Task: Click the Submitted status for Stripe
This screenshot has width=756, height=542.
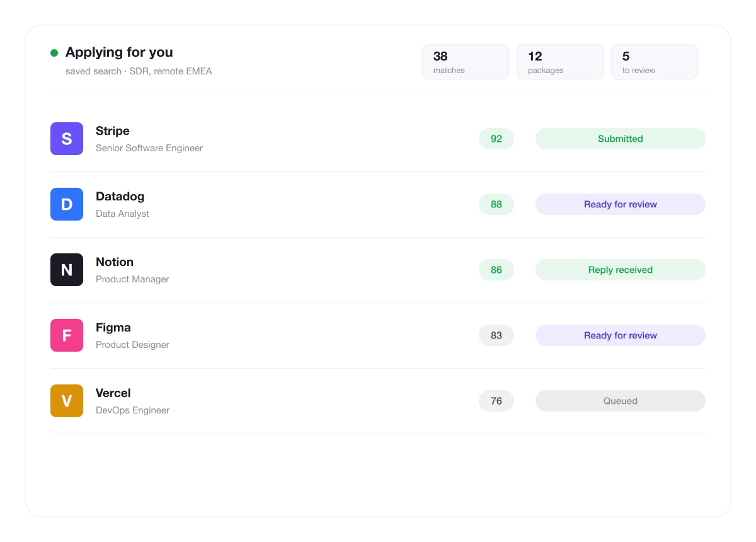Action: (621, 139)
